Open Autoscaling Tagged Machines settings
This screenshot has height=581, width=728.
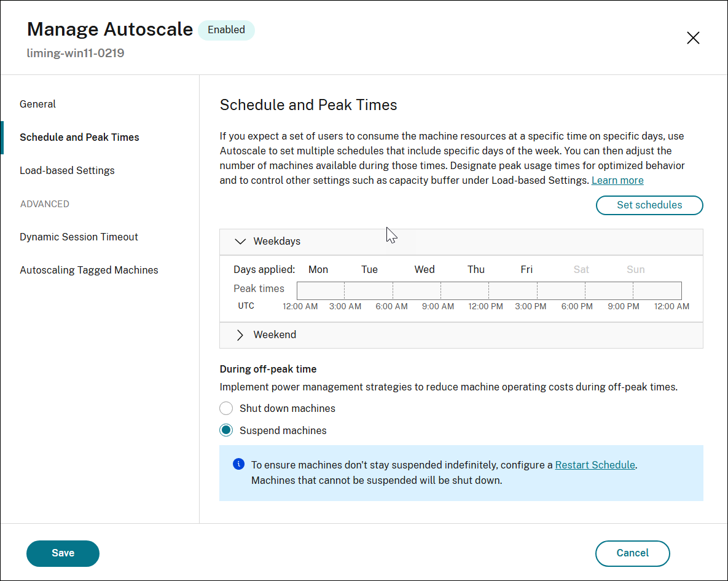pos(89,270)
